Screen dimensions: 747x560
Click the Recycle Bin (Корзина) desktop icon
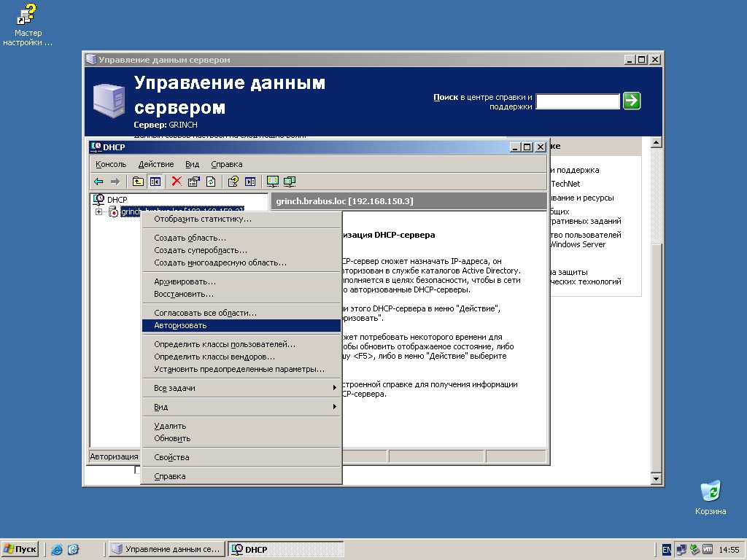click(711, 497)
